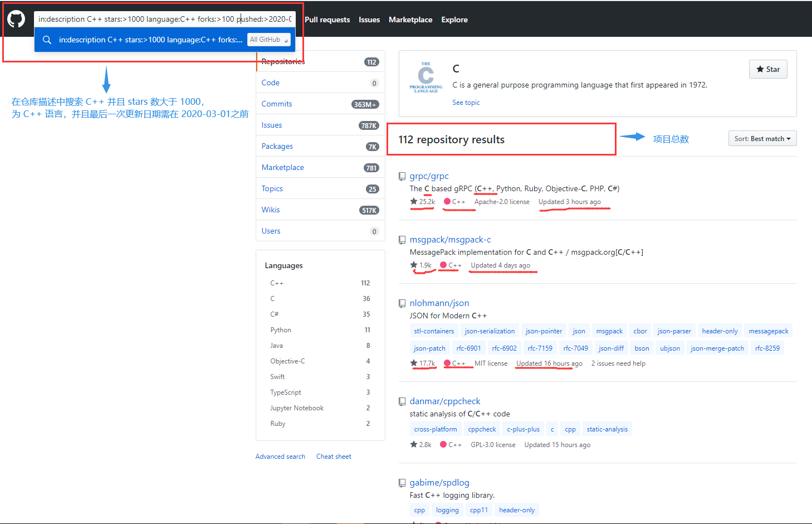Open the Cheat sheet link
The image size is (812, 524).
[334, 457]
